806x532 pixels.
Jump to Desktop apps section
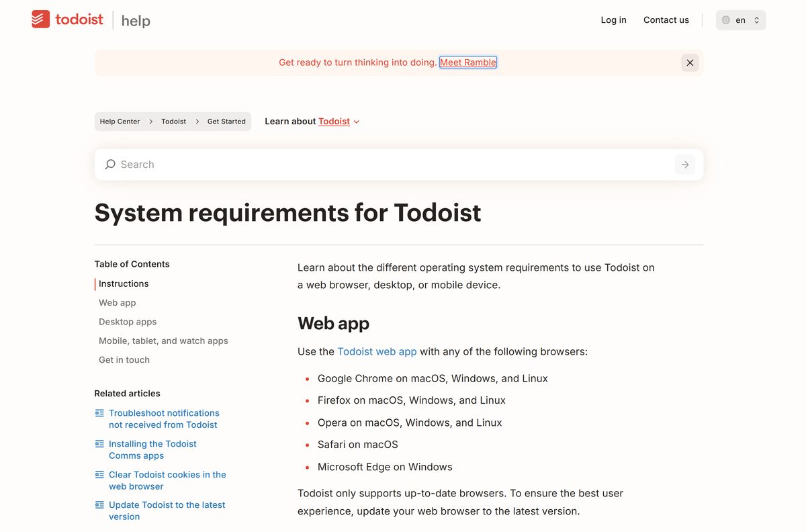[x=128, y=322]
